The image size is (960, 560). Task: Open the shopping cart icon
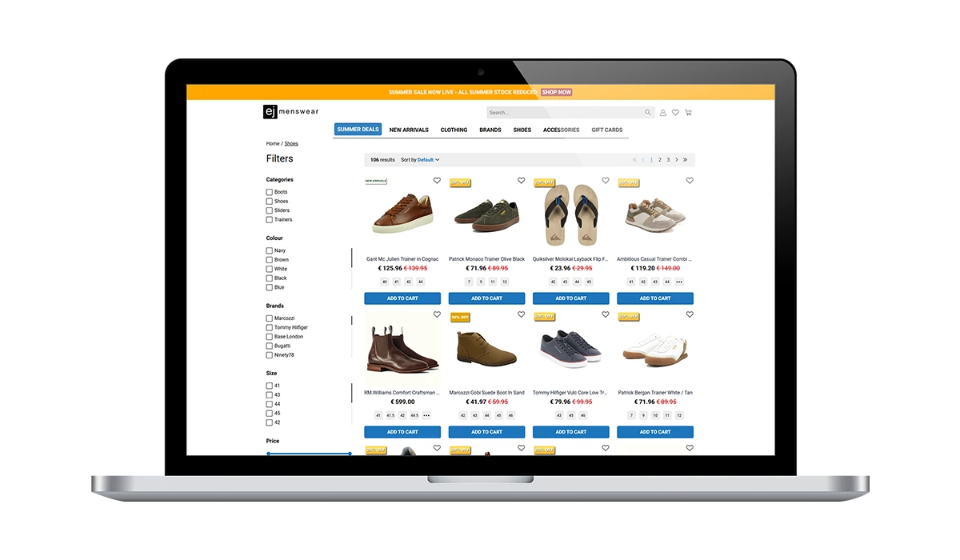click(688, 113)
